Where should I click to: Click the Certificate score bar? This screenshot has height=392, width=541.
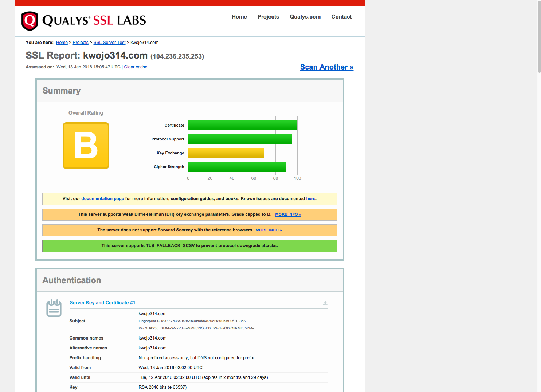click(x=243, y=125)
